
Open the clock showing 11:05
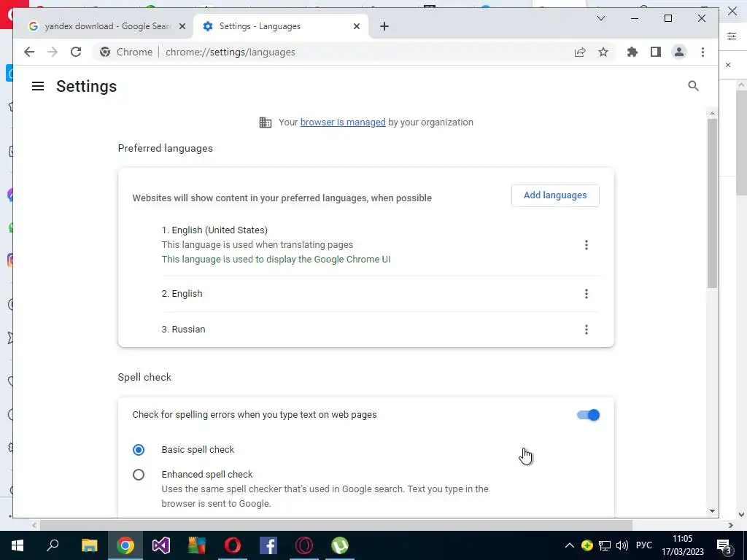pyautogui.click(x=682, y=545)
